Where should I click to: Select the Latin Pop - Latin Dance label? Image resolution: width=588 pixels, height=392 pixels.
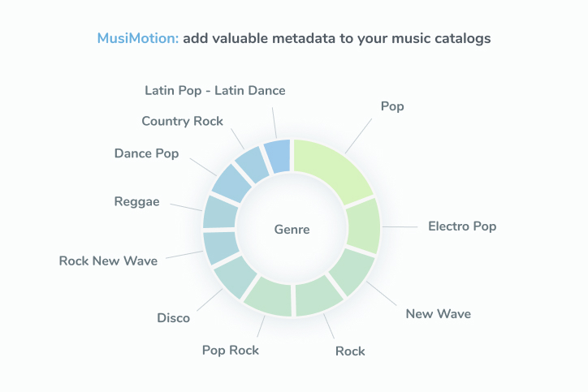(215, 90)
